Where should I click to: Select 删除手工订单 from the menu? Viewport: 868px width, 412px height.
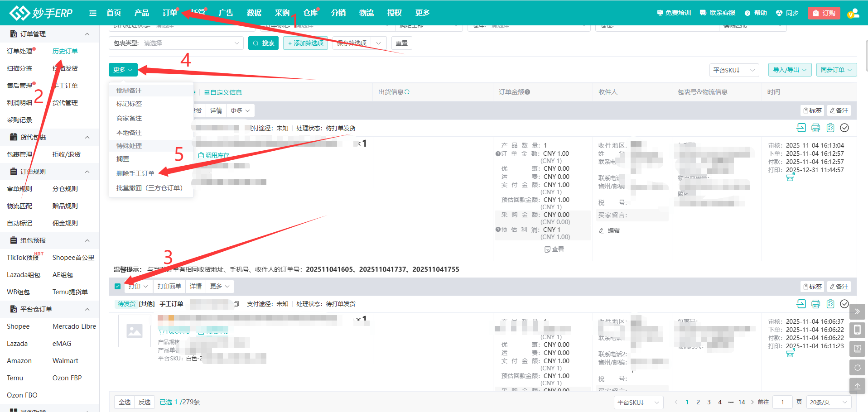click(135, 173)
